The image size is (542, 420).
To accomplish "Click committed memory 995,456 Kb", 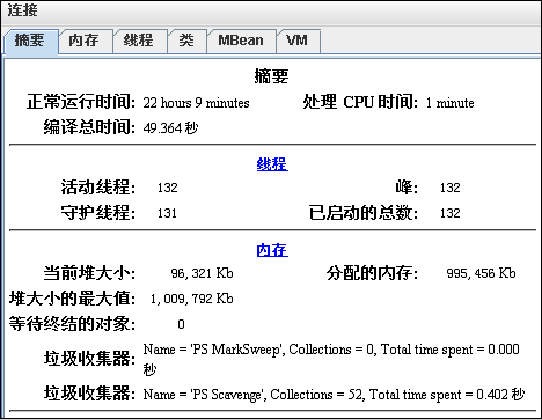I will (x=481, y=273).
